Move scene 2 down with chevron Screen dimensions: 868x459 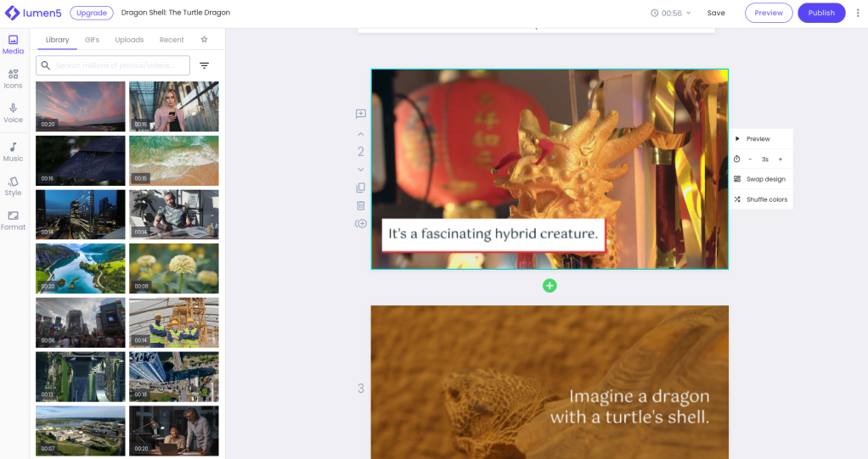pos(361,170)
